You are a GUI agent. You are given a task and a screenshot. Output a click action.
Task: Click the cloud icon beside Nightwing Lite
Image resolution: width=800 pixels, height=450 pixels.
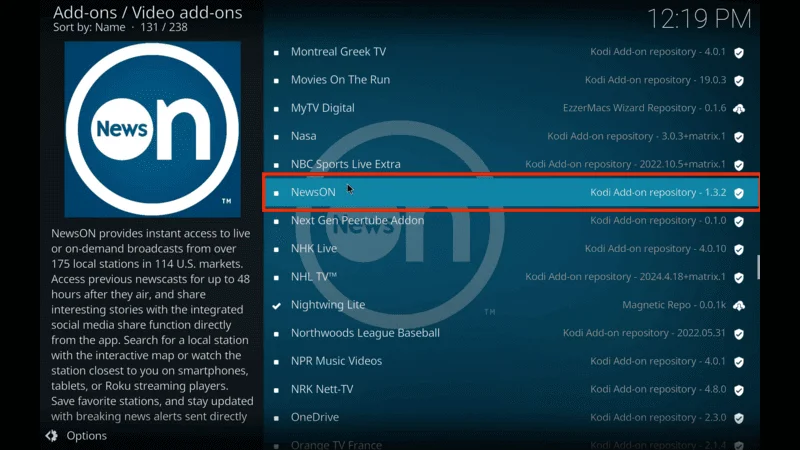(739, 305)
